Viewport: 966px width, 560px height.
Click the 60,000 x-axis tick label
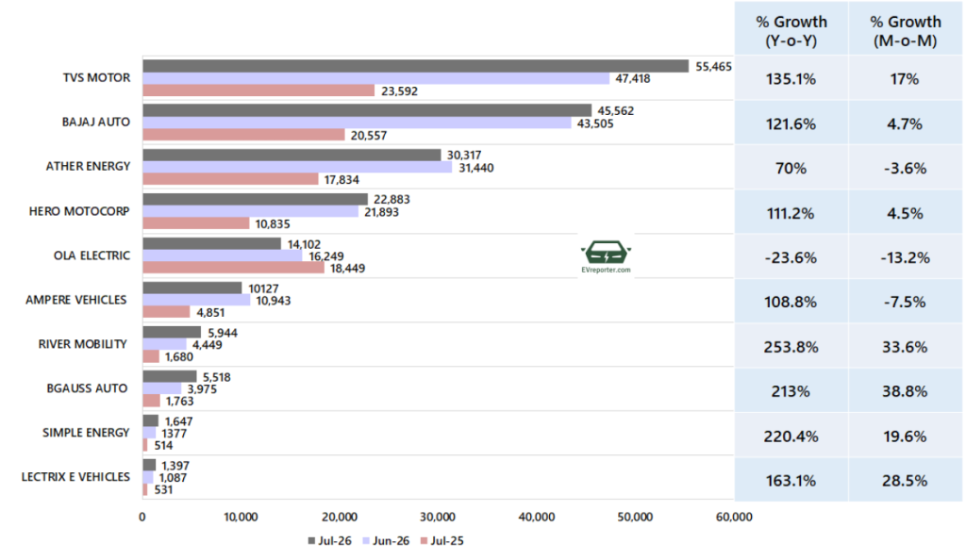click(734, 517)
